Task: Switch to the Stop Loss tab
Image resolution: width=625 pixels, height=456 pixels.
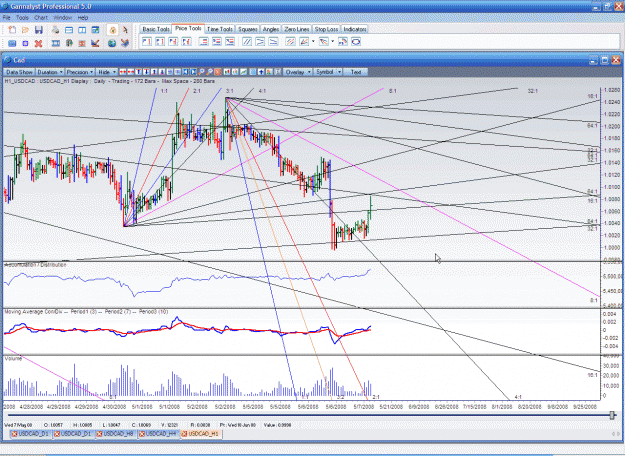Action: tap(326, 29)
